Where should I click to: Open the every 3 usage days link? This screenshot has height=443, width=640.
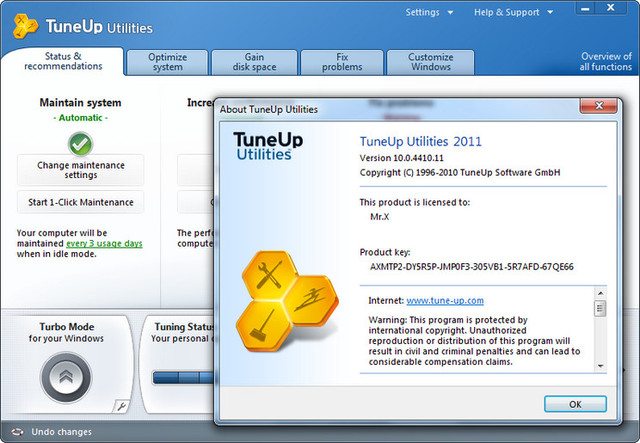tap(104, 243)
